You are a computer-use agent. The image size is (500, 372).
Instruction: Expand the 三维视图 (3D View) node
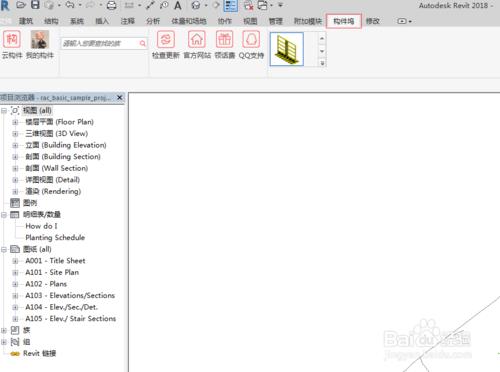(15, 134)
